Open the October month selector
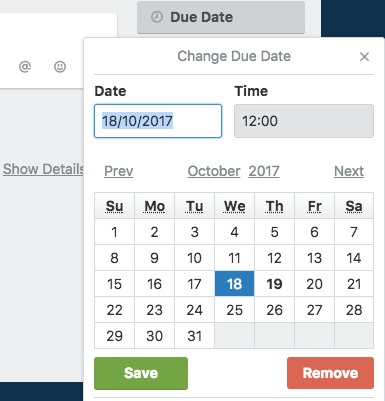 pyautogui.click(x=214, y=171)
